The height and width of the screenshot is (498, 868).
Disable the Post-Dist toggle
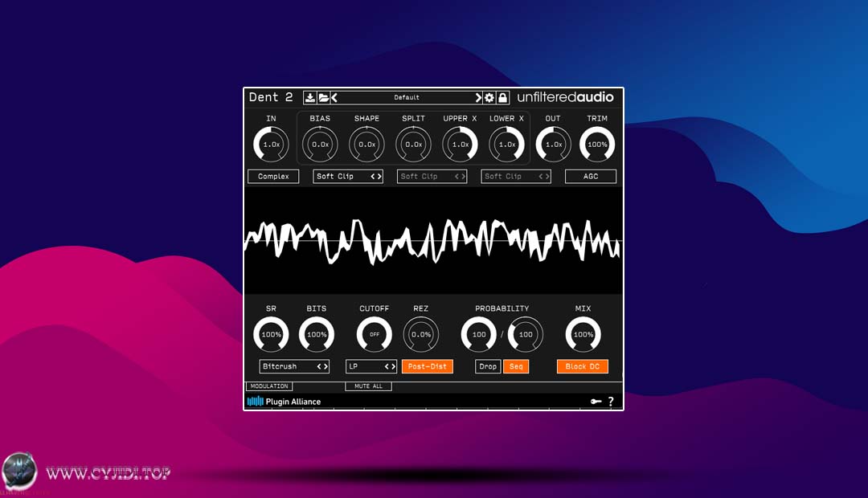pos(428,366)
